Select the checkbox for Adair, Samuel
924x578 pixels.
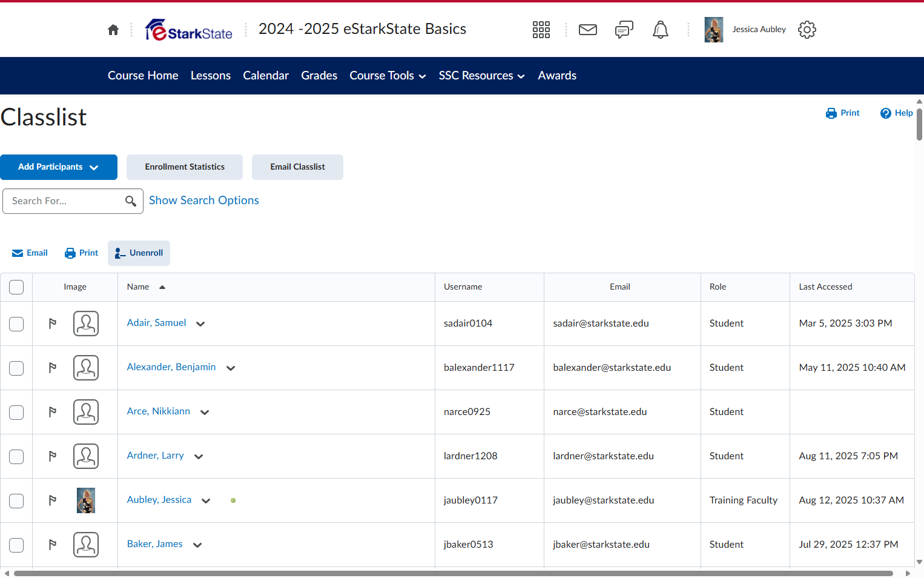tap(16, 324)
